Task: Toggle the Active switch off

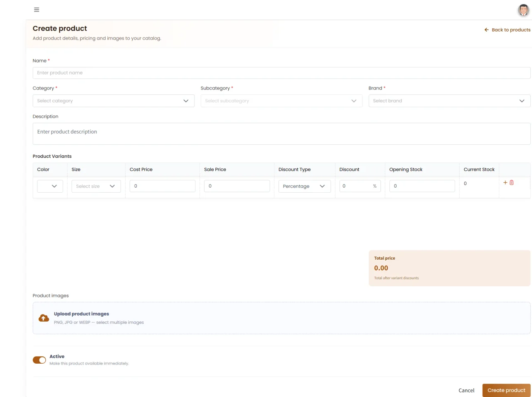Action: click(x=39, y=360)
